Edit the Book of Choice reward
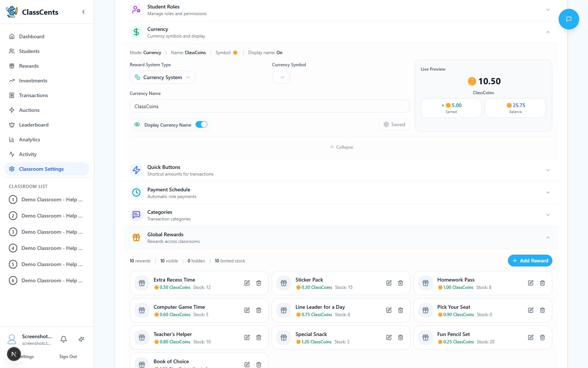The height and width of the screenshot is (368, 588). point(247,364)
